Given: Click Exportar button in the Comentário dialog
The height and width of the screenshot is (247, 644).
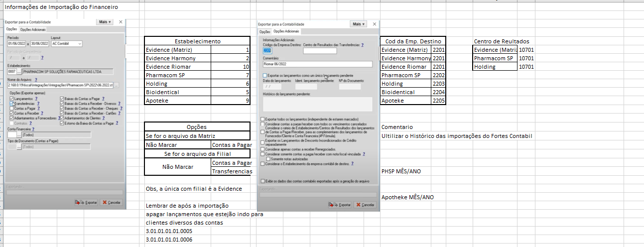Looking at the screenshot, I should pyautogui.click(x=340, y=205).
